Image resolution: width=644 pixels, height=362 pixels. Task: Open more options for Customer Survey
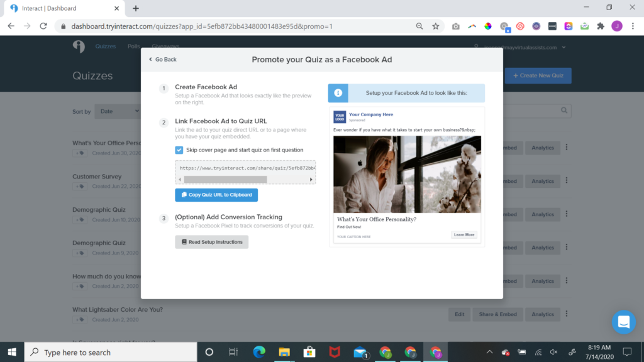pyautogui.click(x=567, y=180)
